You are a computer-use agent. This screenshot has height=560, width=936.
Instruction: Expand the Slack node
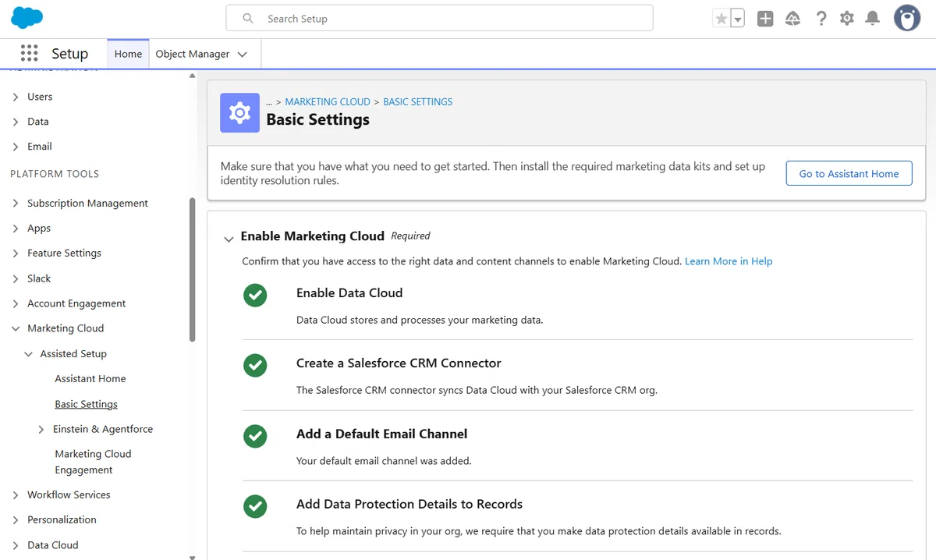(16, 278)
